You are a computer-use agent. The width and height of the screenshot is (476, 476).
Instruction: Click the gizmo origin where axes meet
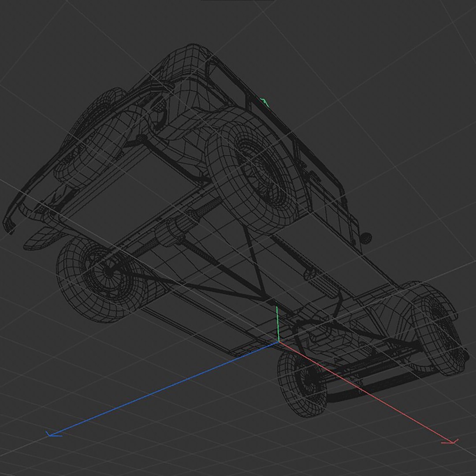coord(279,342)
